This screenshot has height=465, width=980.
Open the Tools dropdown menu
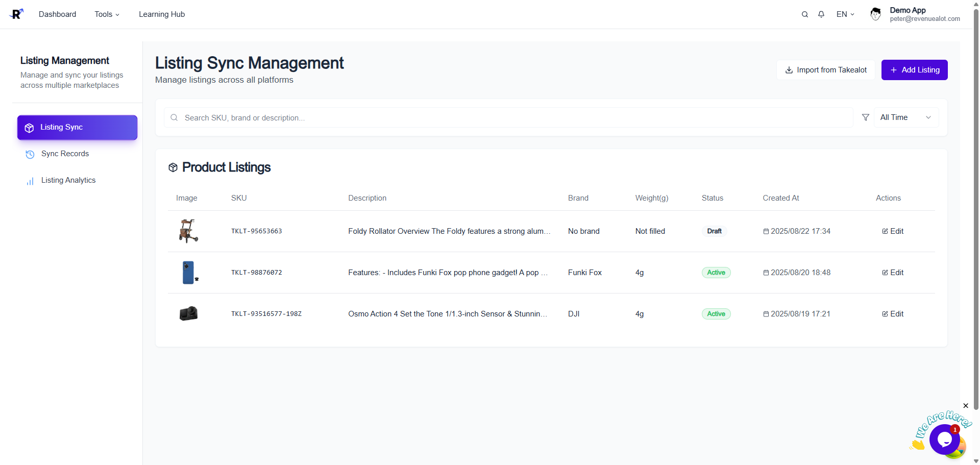click(x=107, y=14)
